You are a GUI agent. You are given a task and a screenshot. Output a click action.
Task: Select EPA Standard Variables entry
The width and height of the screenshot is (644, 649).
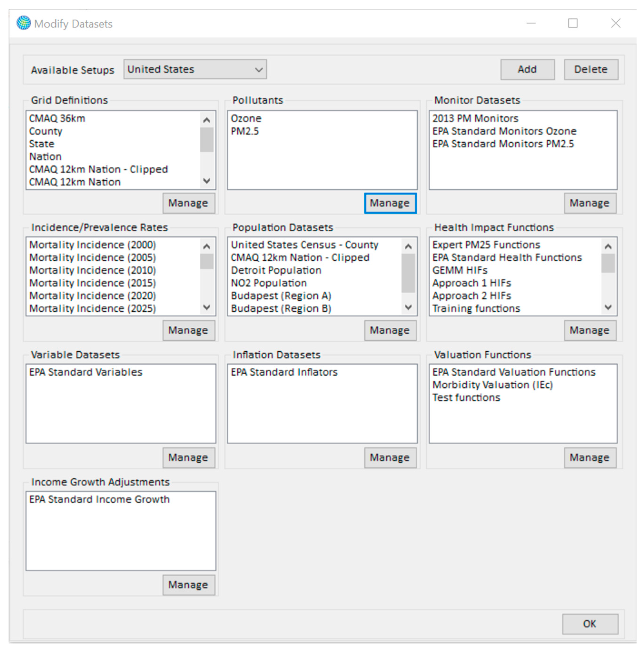click(x=86, y=372)
